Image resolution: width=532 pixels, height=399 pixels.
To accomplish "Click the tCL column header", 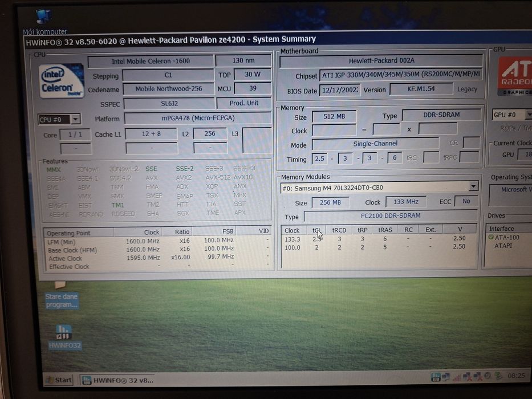I will tap(316, 230).
